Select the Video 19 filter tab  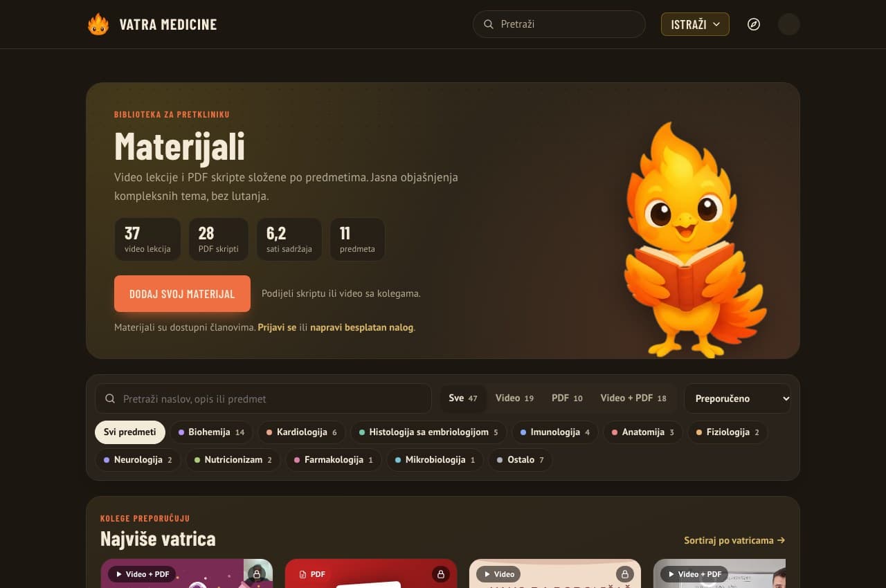point(514,398)
